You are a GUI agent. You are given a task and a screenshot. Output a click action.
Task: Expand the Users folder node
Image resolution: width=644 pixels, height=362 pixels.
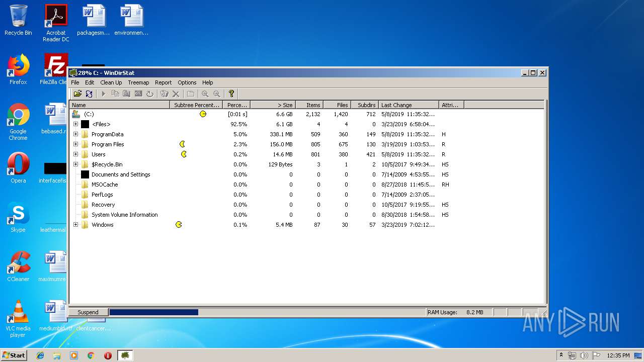[75, 154]
